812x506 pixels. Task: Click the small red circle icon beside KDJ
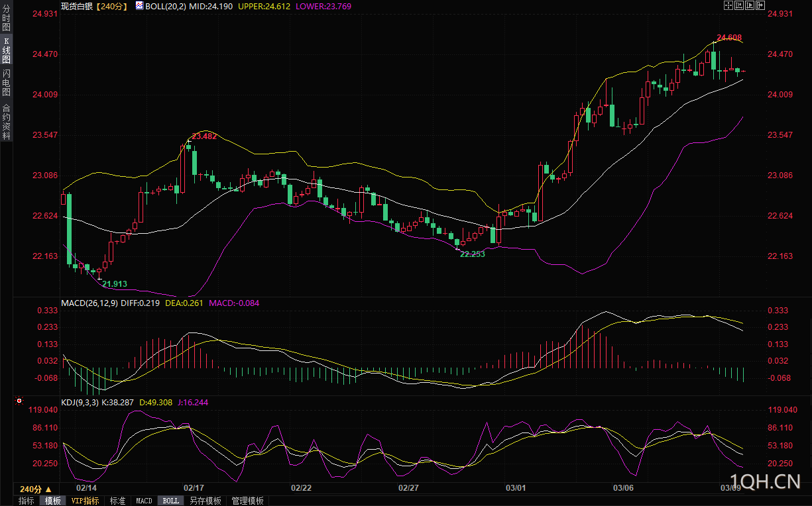pos(19,401)
